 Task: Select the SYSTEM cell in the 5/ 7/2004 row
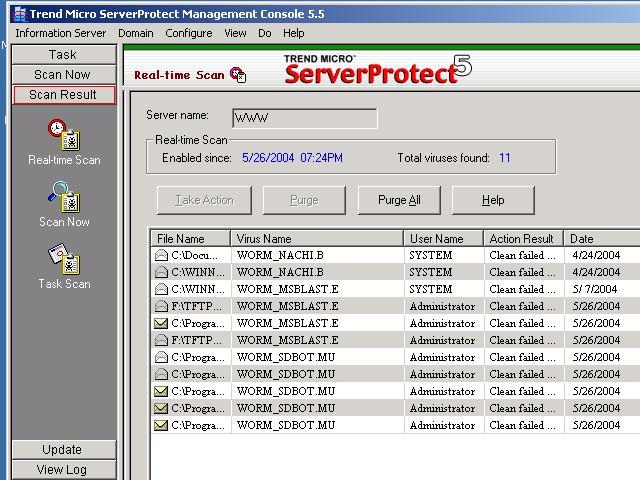click(x=431, y=289)
